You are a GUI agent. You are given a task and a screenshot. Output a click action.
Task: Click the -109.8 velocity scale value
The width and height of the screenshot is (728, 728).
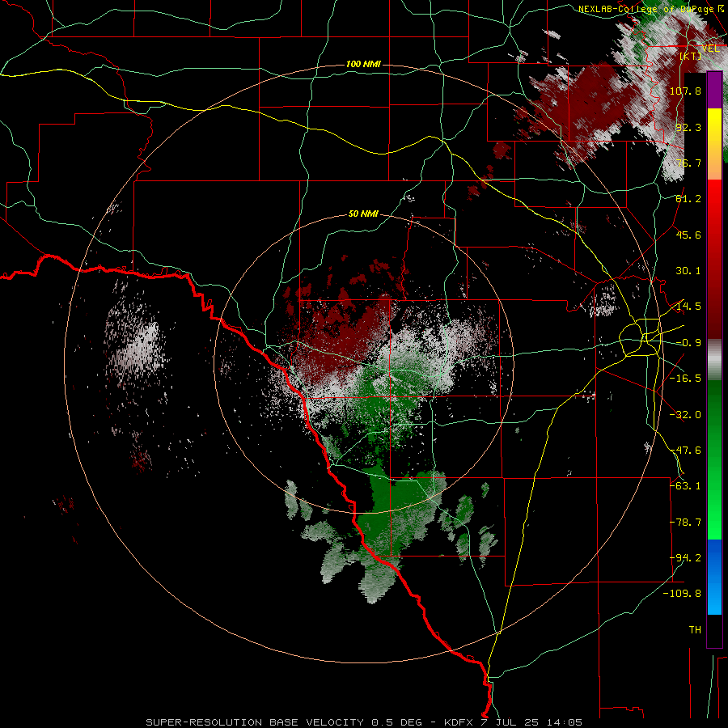(x=682, y=594)
